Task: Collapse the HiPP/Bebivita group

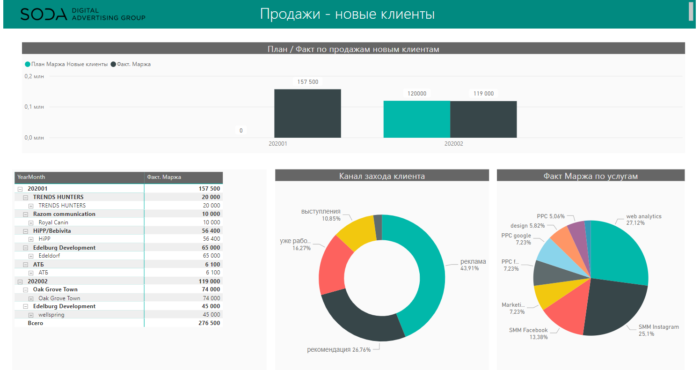Action: click(25, 231)
